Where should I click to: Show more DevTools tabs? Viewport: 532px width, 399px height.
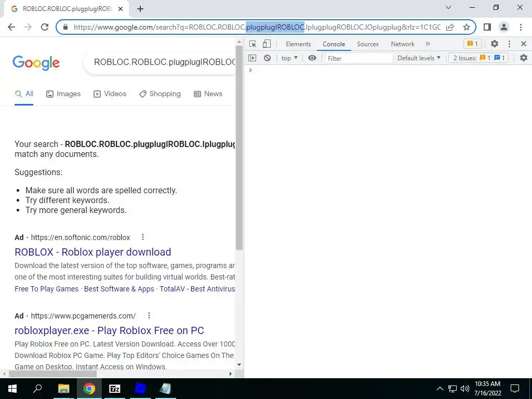pos(428,44)
